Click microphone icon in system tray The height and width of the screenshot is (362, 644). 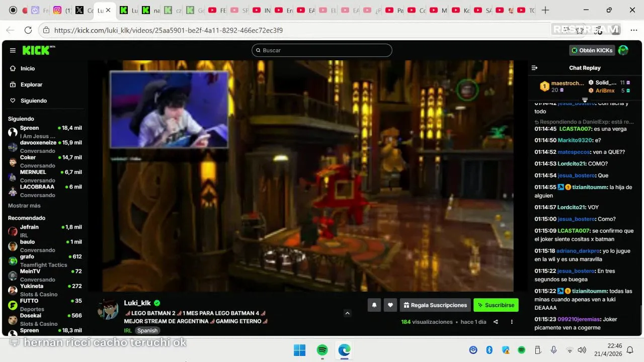tap(553, 350)
